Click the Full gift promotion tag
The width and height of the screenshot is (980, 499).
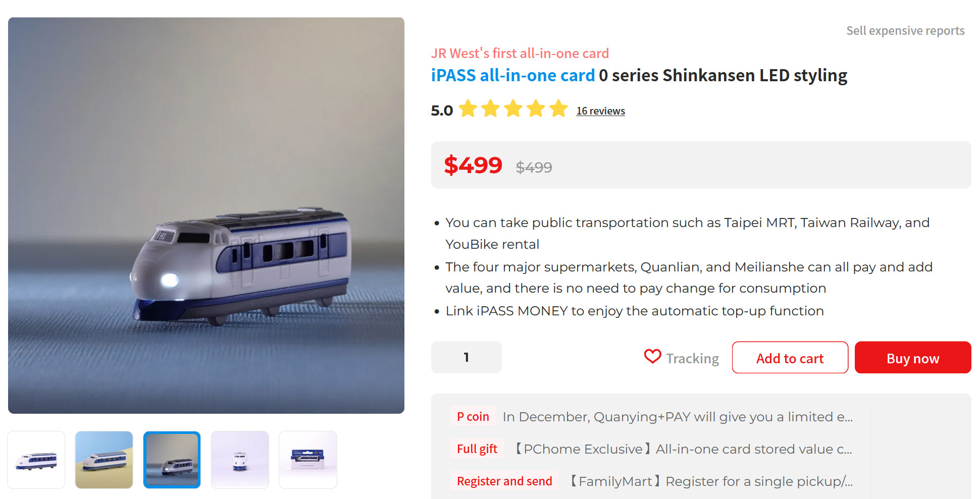pyautogui.click(x=477, y=449)
